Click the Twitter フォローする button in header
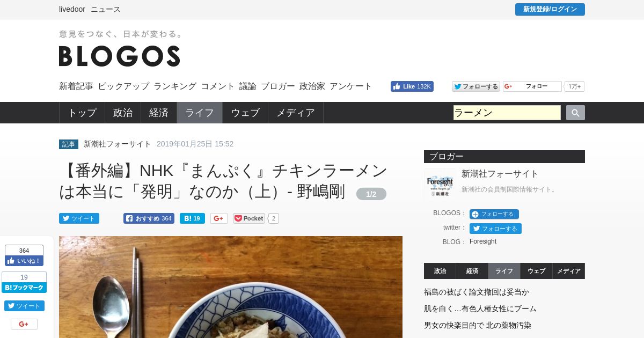 (x=476, y=86)
